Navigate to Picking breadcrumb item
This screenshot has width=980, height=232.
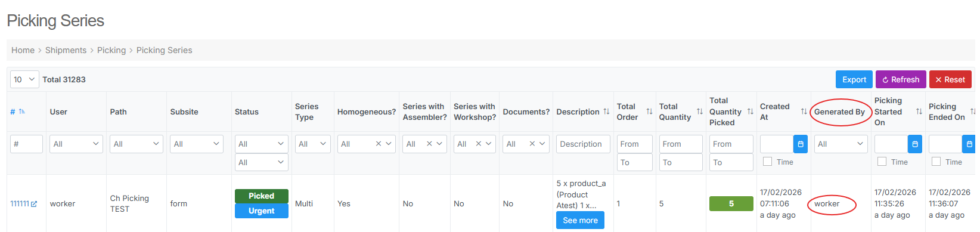coord(111,50)
